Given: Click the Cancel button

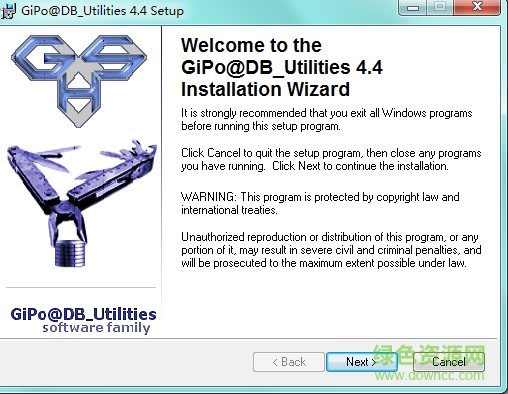Looking at the screenshot, I should click(x=449, y=362).
